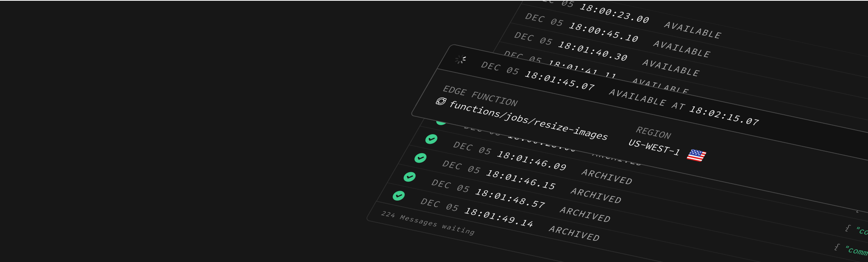Click the AVAILABLE AT 18:02:15.07 status

(x=684, y=107)
